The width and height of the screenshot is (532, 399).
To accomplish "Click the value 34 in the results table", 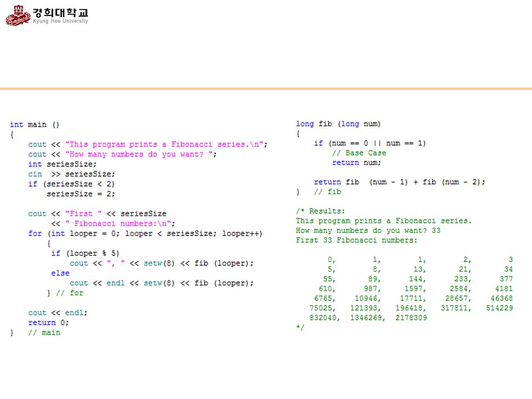I will 508,269.
